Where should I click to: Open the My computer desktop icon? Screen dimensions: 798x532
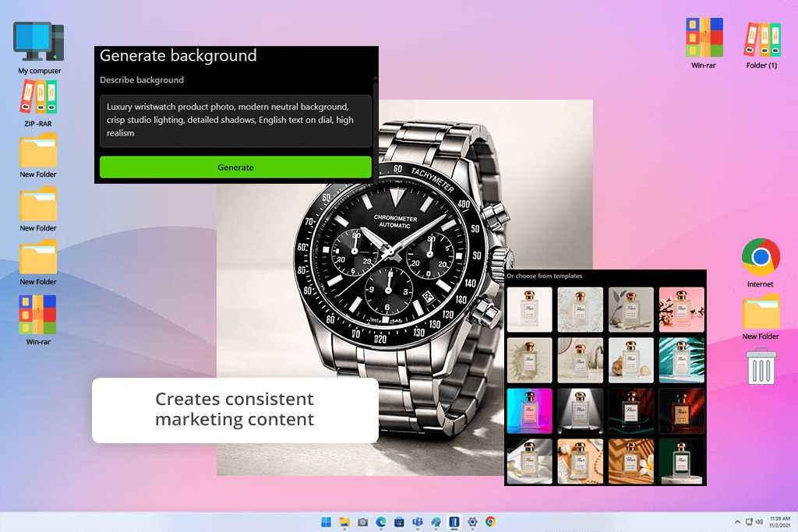click(39, 48)
